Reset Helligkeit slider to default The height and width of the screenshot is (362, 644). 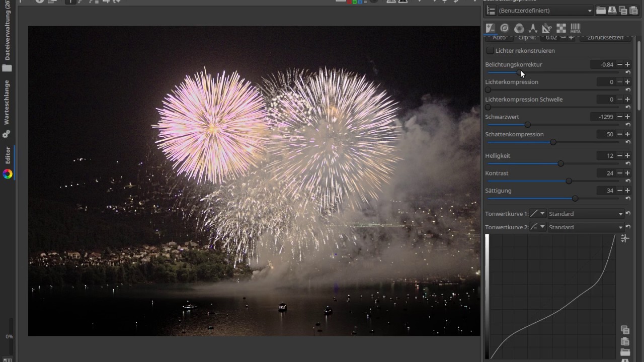click(628, 163)
